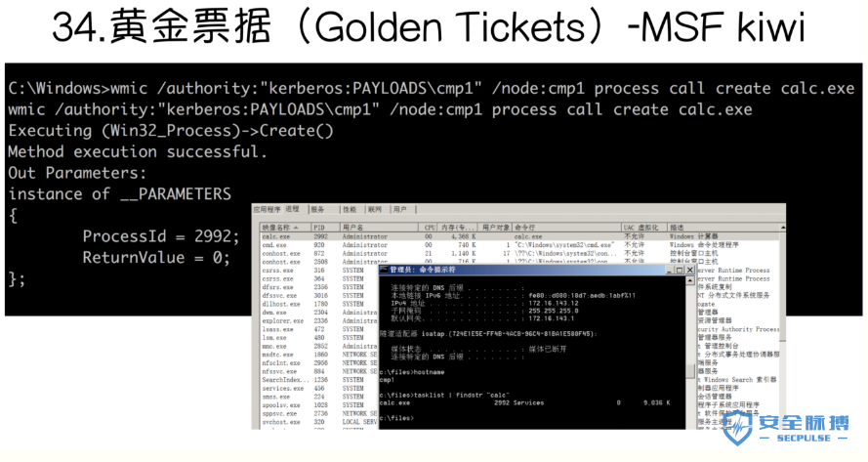Select the dwm.exe process
Viewport: 868px width, 462px height.
pyautogui.click(x=319, y=313)
